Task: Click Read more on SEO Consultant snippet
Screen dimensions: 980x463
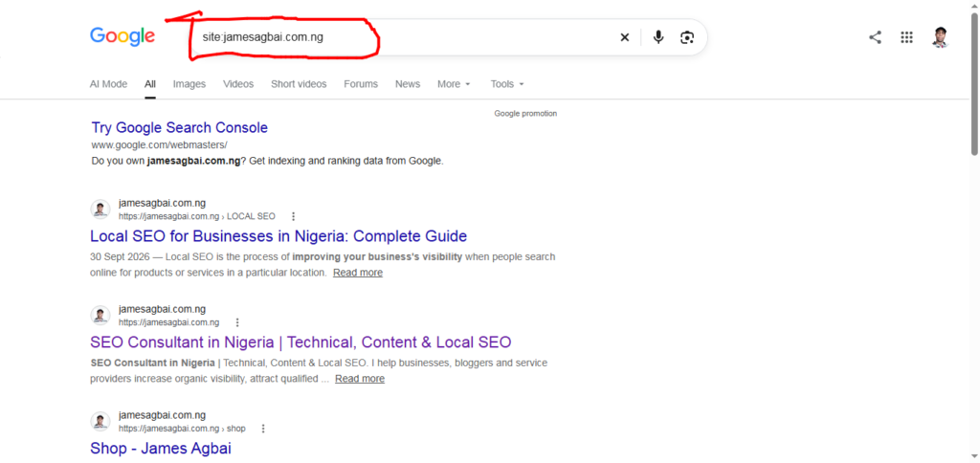Action: (x=360, y=379)
